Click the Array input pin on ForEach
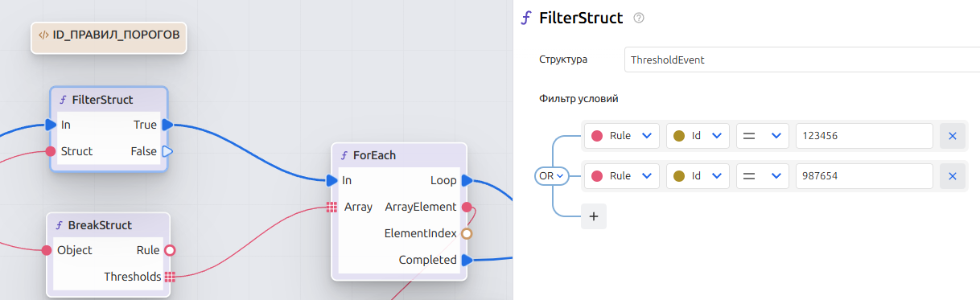The image size is (980, 300). [x=332, y=207]
